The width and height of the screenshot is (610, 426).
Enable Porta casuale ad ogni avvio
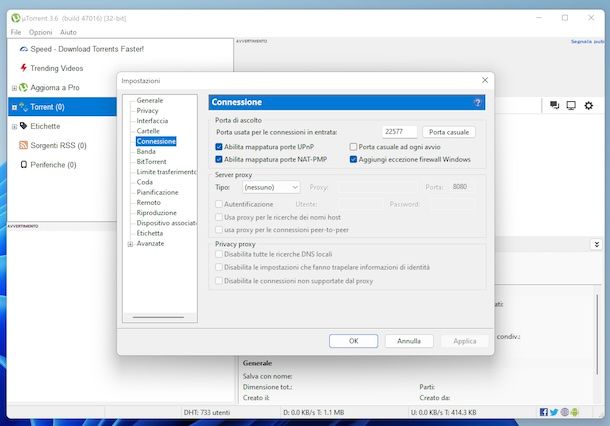pos(353,147)
